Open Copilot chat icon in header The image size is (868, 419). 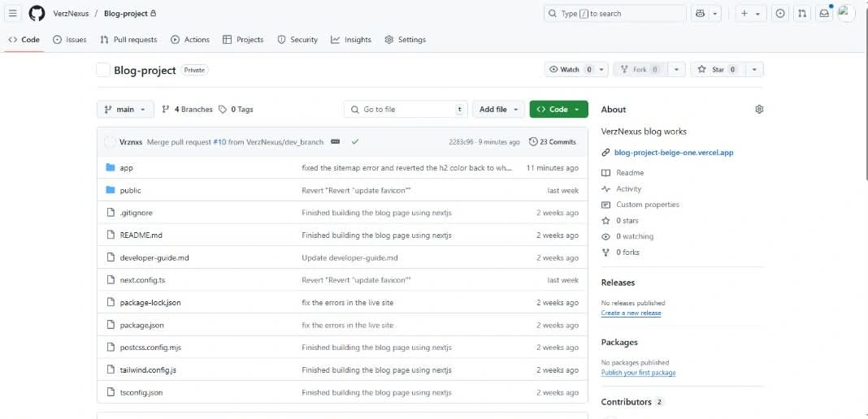(x=701, y=13)
